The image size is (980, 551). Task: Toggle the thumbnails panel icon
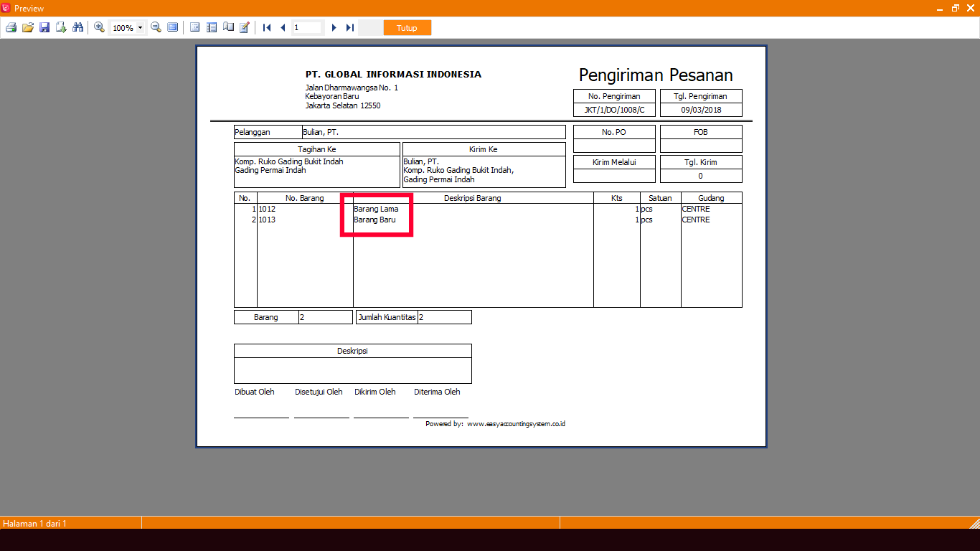[212, 28]
